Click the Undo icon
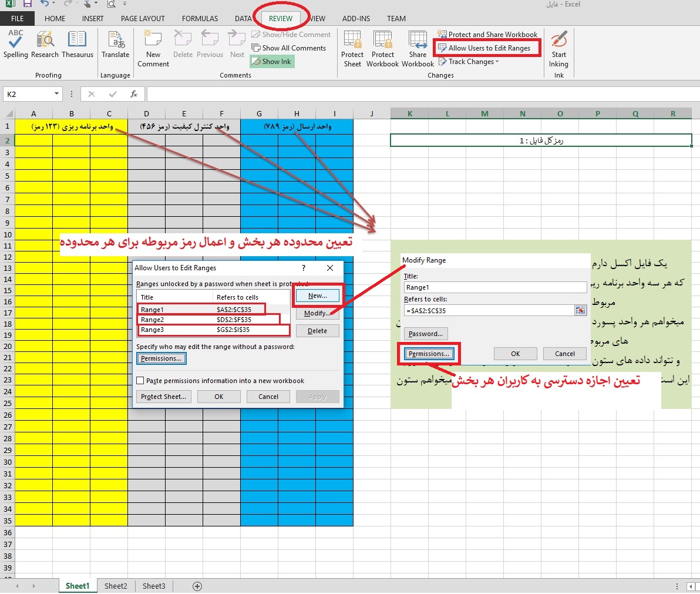The image size is (700, 594). [44, 4]
